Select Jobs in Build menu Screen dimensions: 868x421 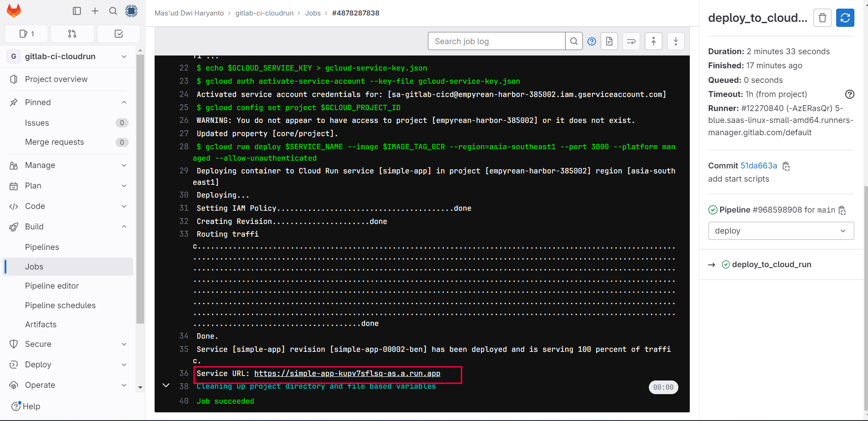68,267
